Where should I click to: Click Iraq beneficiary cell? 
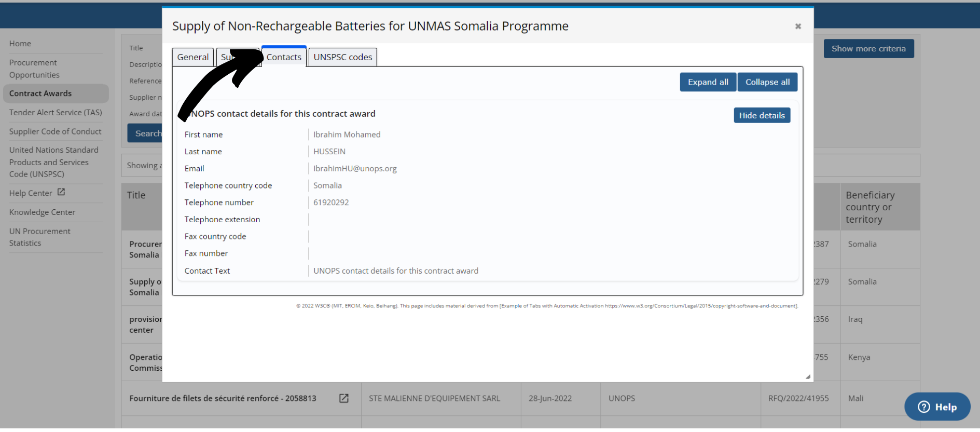click(855, 319)
